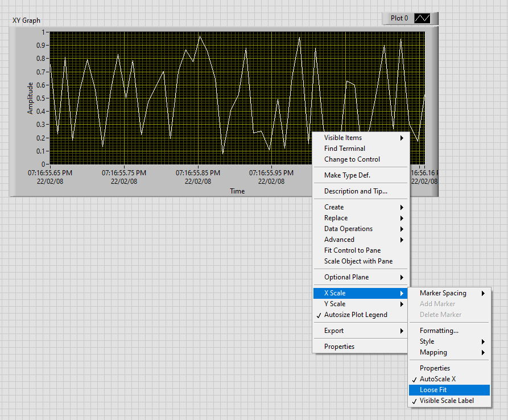508x420 pixels.
Task: Toggle Visible Scale Label option
Action: point(449,401)
